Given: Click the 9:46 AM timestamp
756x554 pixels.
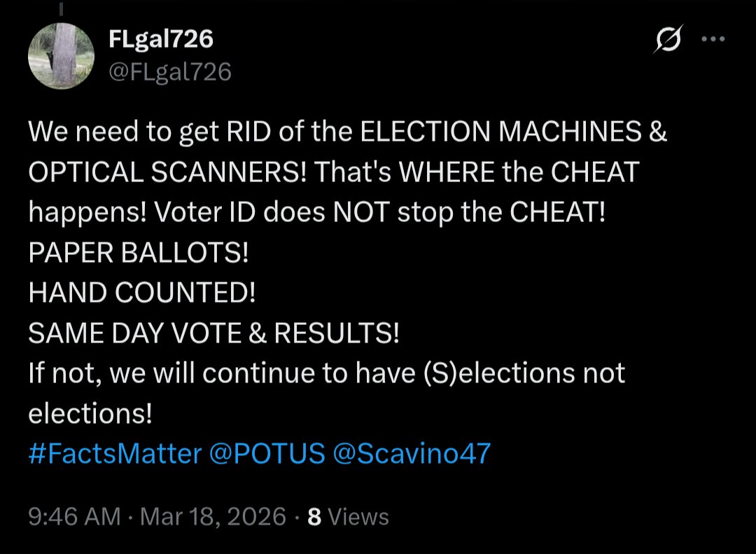Looking at the screenshot, I should (74, 517).
